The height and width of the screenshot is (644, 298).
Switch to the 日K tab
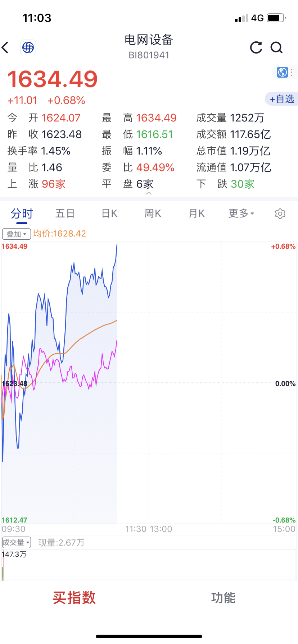109,213
